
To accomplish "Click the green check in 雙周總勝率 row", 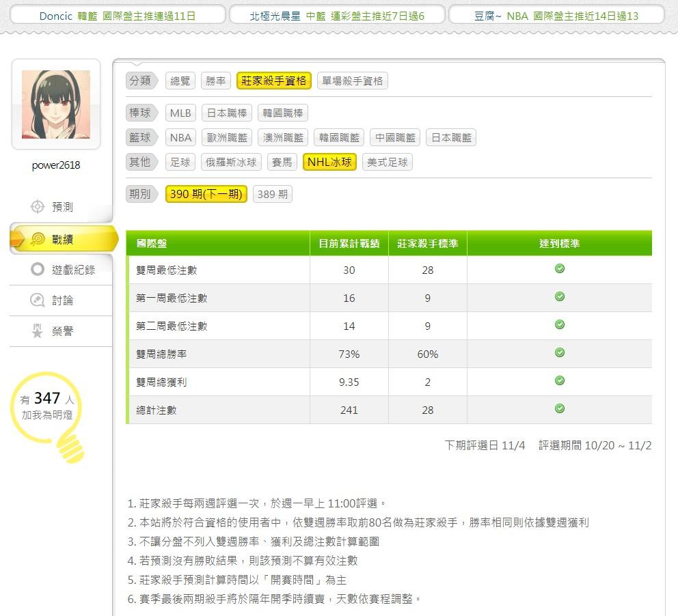I will [x=560, y=352].
